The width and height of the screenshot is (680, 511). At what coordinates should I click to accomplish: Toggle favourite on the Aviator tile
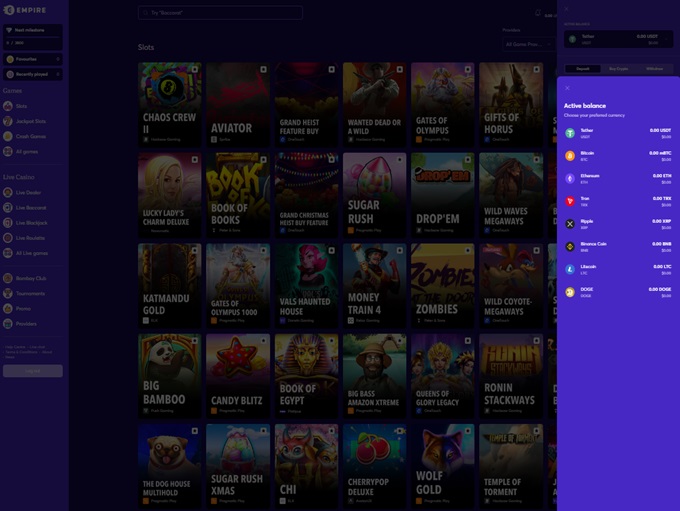(x=263, y=70)
